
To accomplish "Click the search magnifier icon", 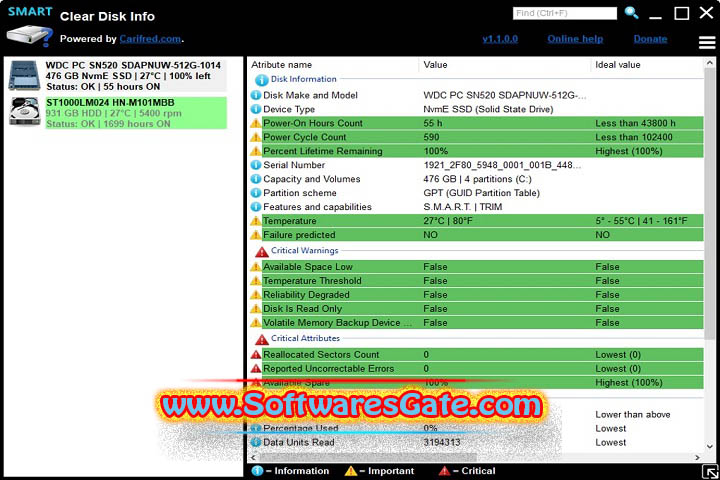I will pos(631,13).
